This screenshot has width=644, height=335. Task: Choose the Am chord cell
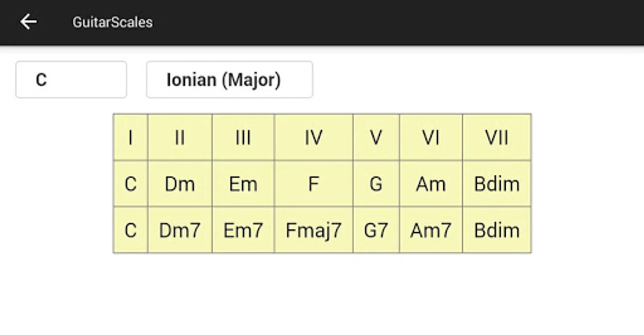431,184
